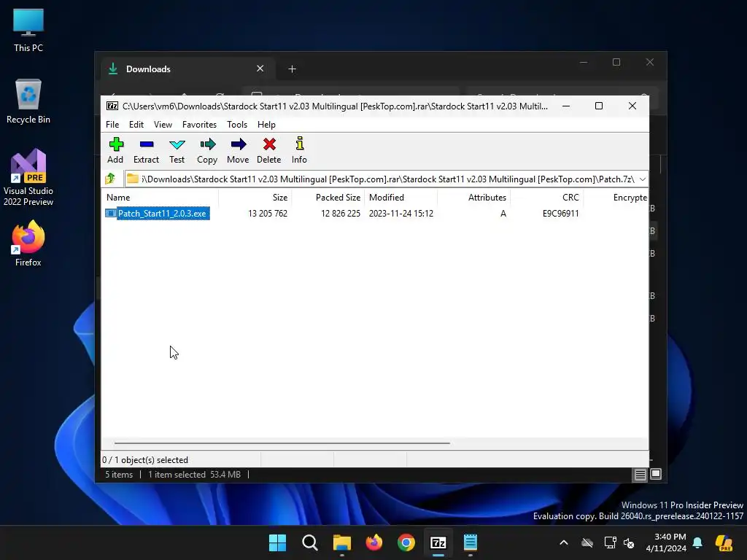Click the modified date 2023-11-24 15:12
The width and height of the screenshot is (747, 560).
click(401, 214)
